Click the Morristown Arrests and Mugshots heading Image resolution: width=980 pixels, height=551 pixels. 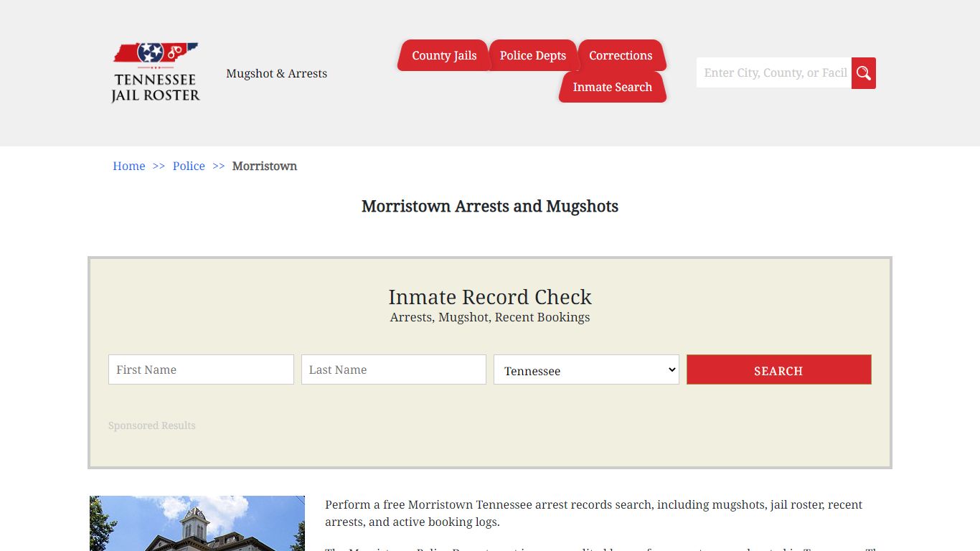tap(490, 207)
